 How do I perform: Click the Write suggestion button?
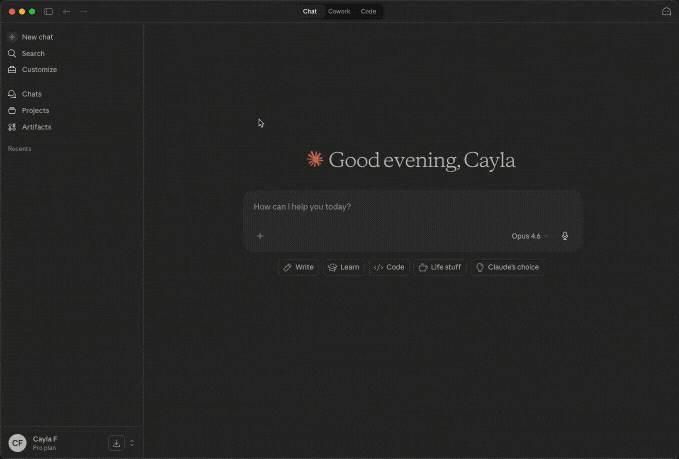(x=298, y=267)
